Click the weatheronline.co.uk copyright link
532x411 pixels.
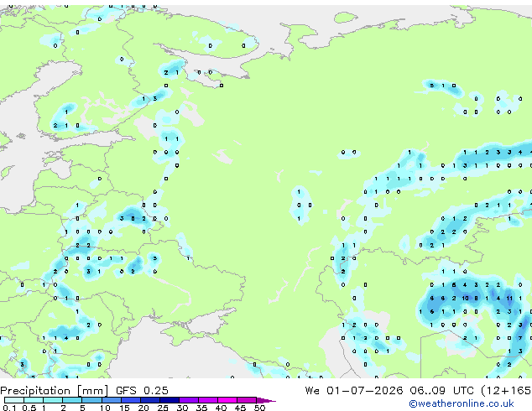[x=462, y=403]
